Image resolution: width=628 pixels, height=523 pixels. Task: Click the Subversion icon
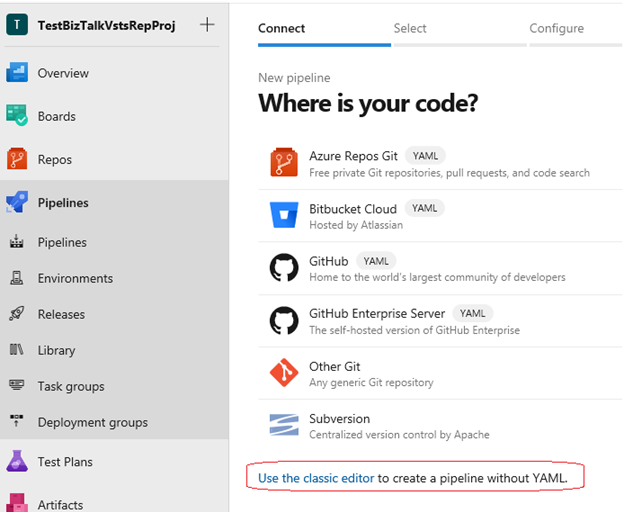tap(284, 425)
